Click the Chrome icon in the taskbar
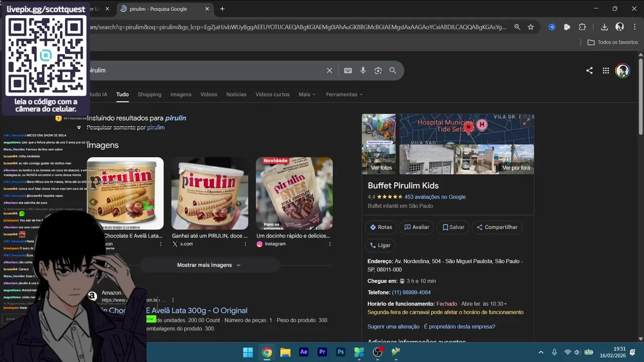Image resolution: width=644 pixels, height=362 pixels. click(267, 352)
